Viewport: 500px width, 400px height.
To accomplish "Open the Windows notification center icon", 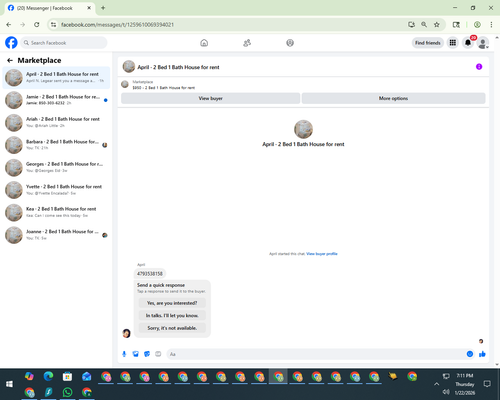I will pos(487,384).
